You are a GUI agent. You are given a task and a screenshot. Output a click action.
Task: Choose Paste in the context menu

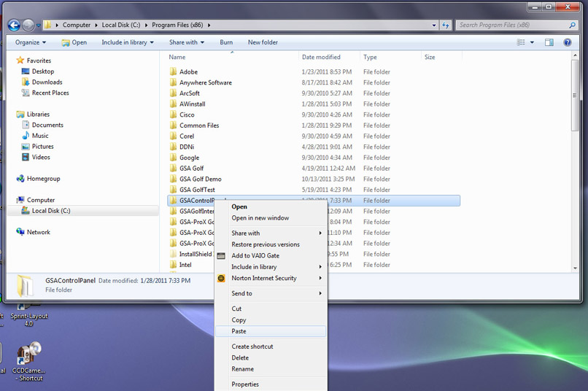[x=271, y=331]
